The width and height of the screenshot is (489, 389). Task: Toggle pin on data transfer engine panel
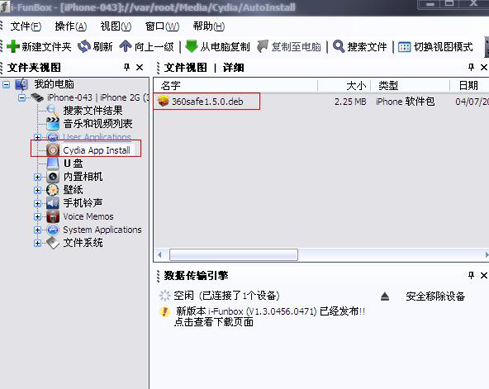tap(471, 275)
